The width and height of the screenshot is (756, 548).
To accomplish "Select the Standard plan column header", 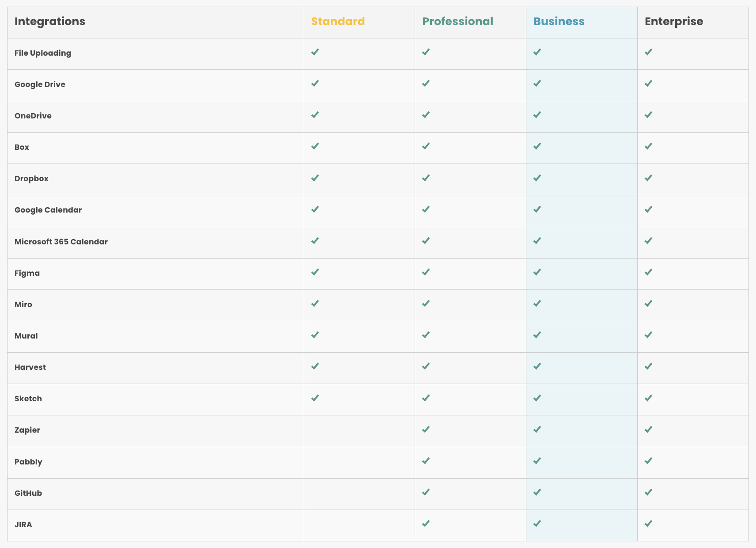I will coord(338,22).
